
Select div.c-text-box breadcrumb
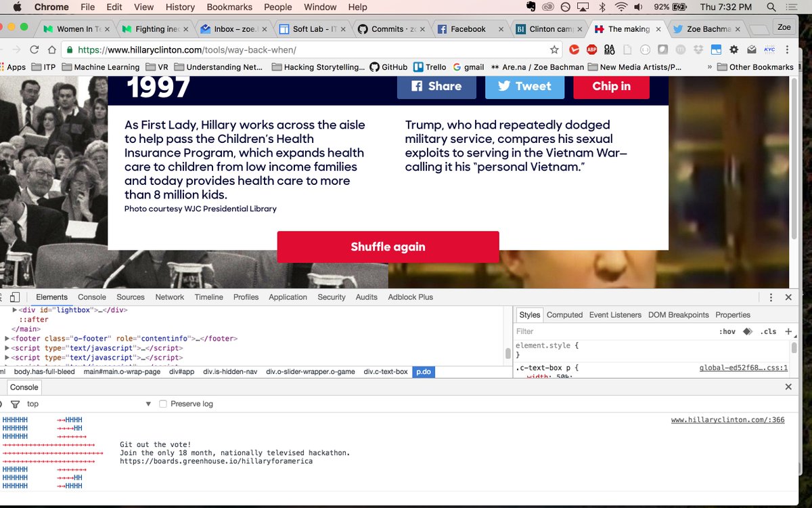pyautogui.click(x=386, y=372)
